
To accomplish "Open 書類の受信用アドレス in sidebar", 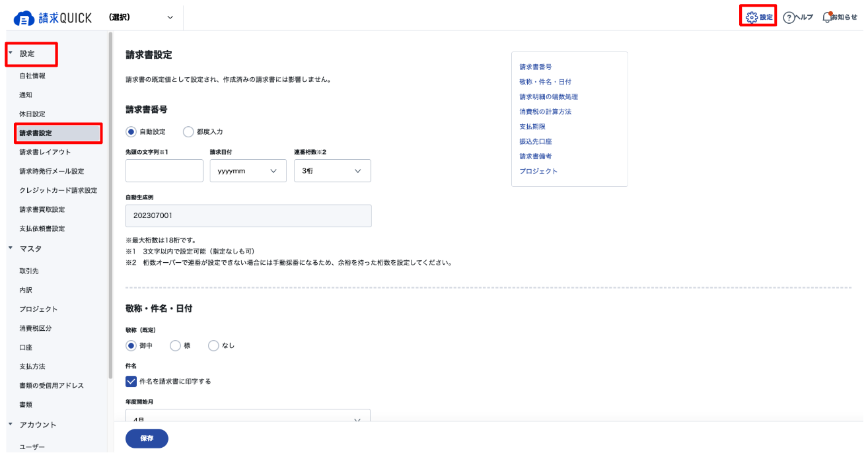I will 52,385.
